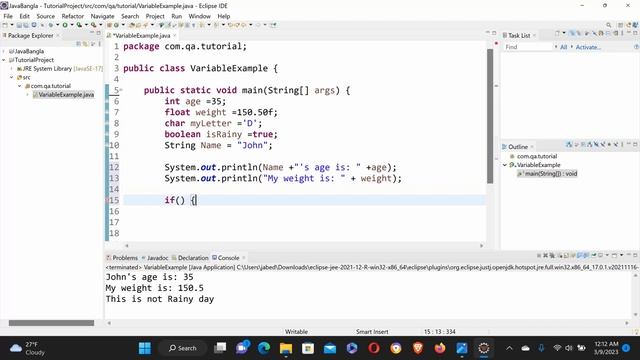Click the Save All toolbar icon

point(26,25)
